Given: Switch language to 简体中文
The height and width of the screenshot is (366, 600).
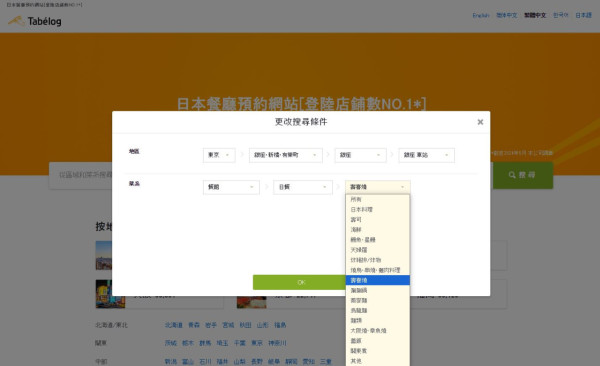Looking at the screenshot, I should (x=507, y=15).
